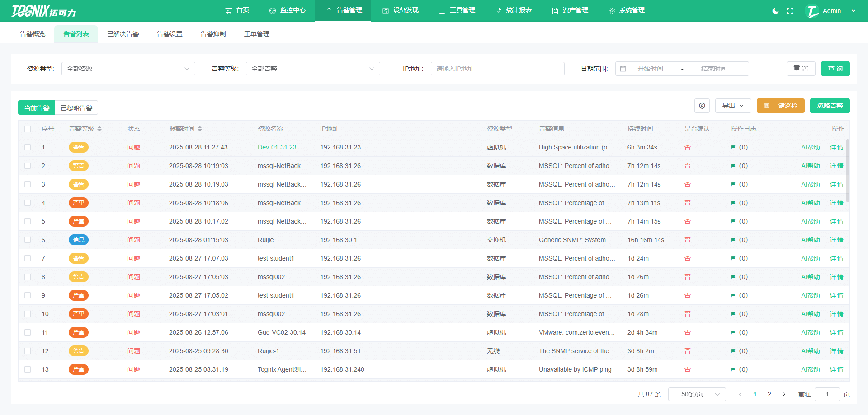
Task: Open the 监控中心 menu
Action: pyautogui.click(x=287, y=10)
